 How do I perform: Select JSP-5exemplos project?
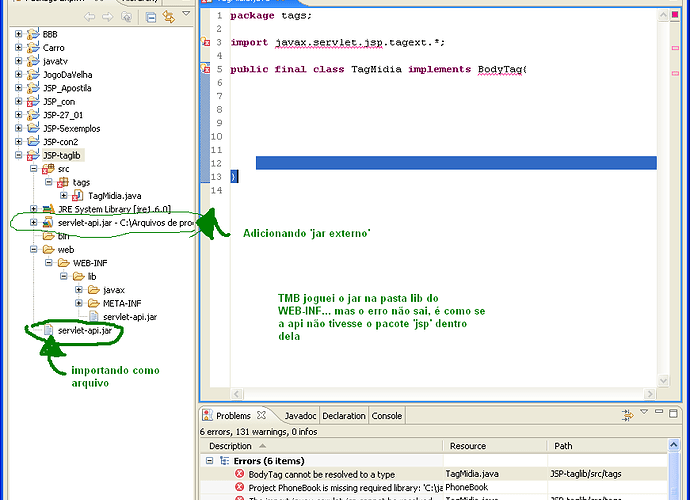click(72, 129)
